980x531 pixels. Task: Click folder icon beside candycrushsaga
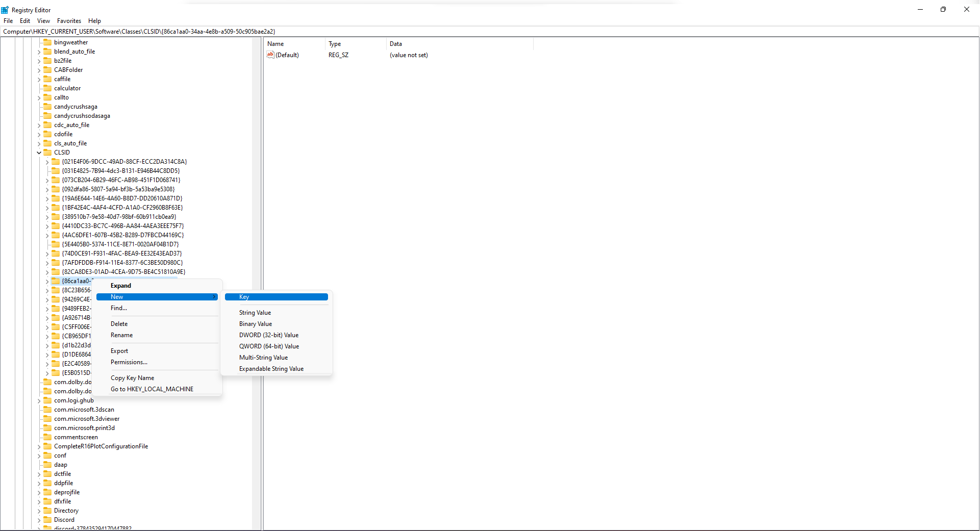pyautogui.click(x=47, y=107)
